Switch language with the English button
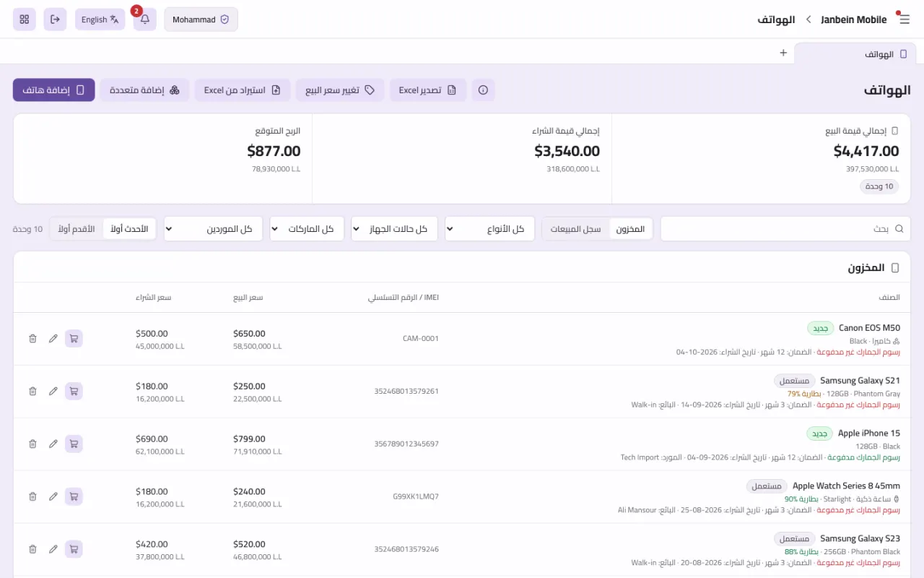 tap(100, 20)
